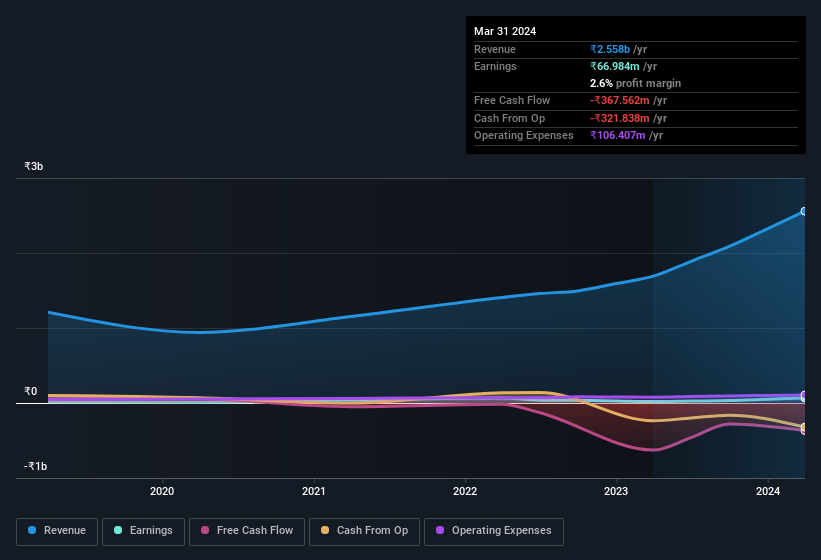821x560 pixels.
Task: Click the Cash From Op orange endpoint marker
Action: 804,427
